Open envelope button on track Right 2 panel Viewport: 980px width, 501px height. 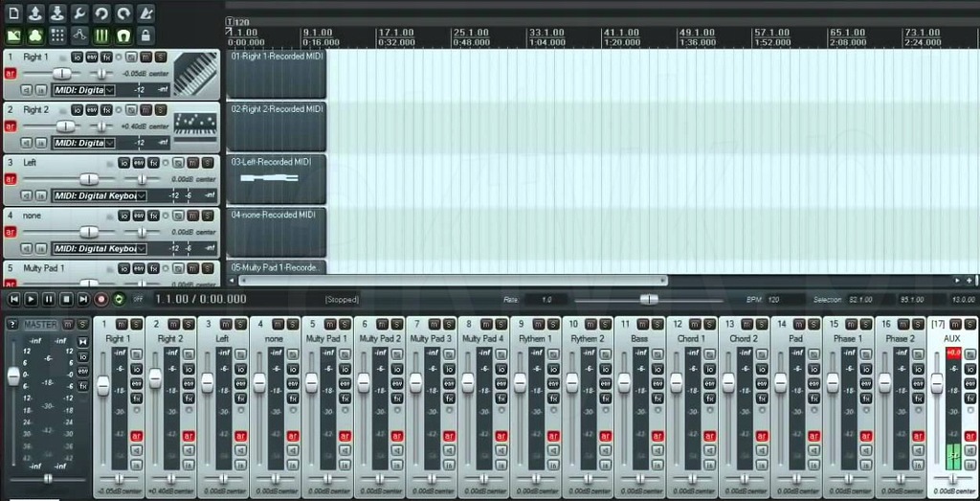tap(92, 110)
